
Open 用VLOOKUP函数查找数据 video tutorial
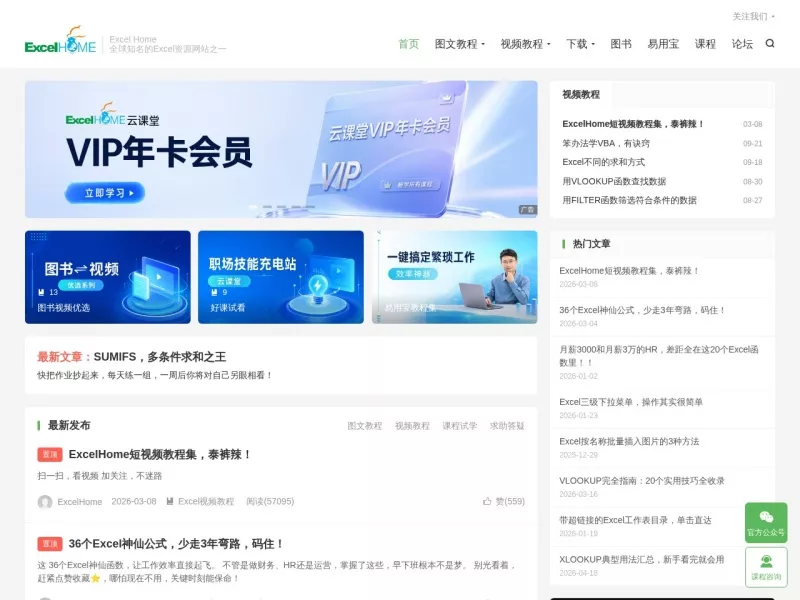[x=614, y=181]
